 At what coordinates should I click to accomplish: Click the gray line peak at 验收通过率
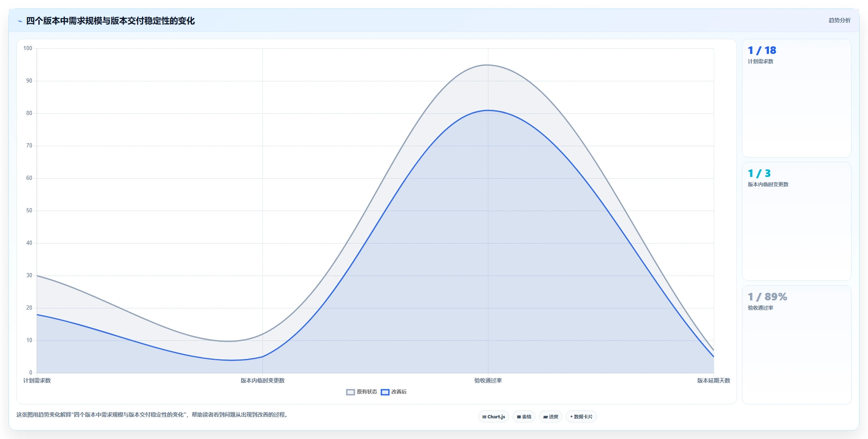488,65
